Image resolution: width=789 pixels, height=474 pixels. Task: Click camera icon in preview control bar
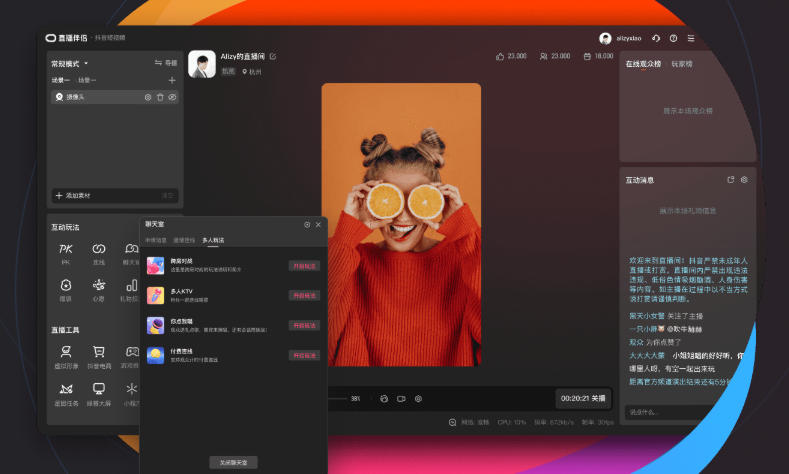(401, 399)
